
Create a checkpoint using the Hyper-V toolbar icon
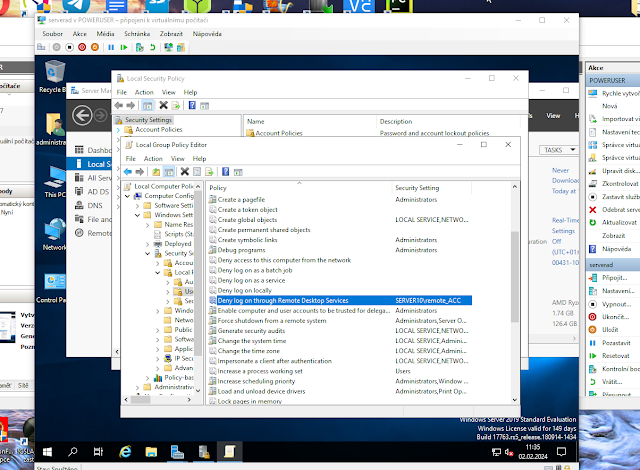click(140, 47)
